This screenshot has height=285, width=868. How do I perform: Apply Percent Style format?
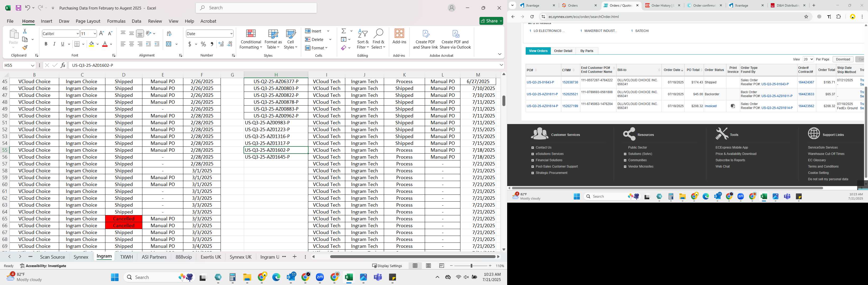tap(203, 44)
